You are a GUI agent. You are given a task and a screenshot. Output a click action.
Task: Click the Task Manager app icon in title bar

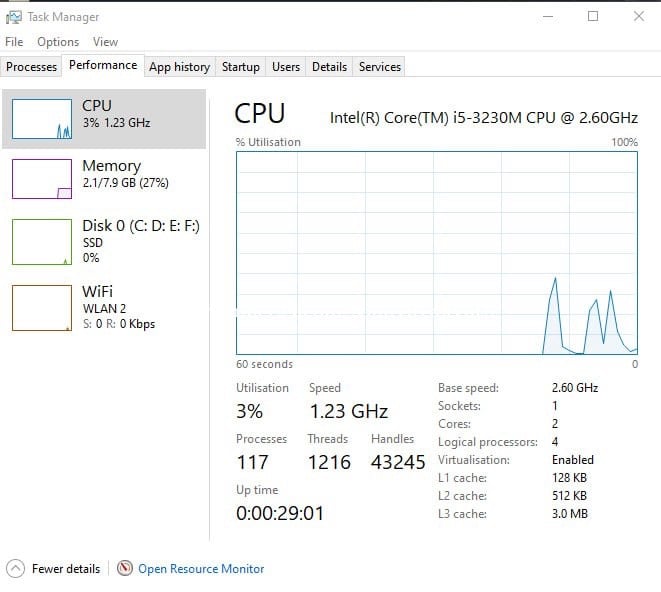13,17
